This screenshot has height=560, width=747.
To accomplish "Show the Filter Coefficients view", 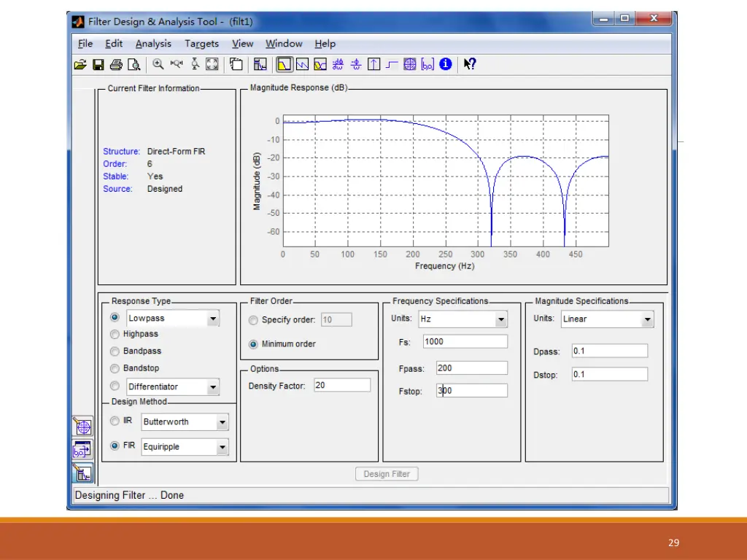I will (x=427, y=64).
